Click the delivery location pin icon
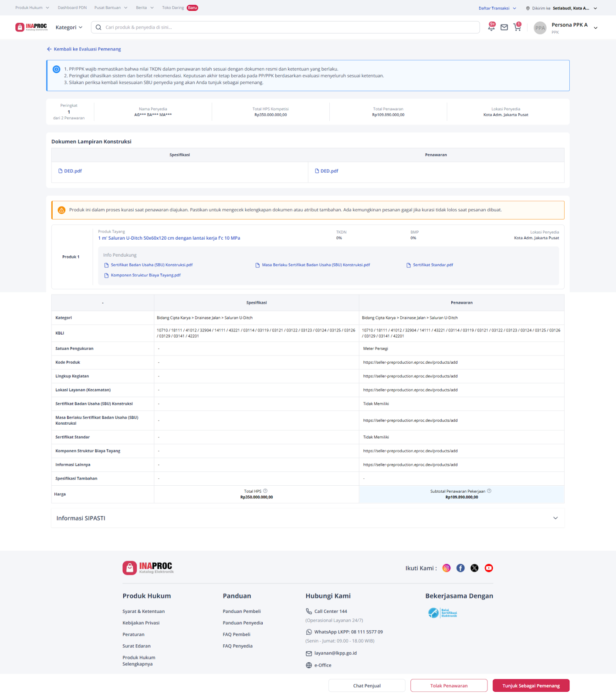The image size is (616, 697). point(528,8)
